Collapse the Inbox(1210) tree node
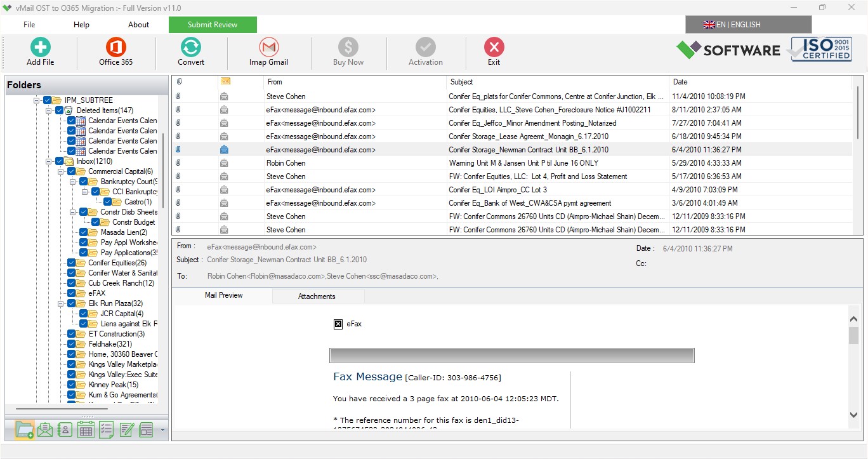The image size is (868, 459). (49, 161)
